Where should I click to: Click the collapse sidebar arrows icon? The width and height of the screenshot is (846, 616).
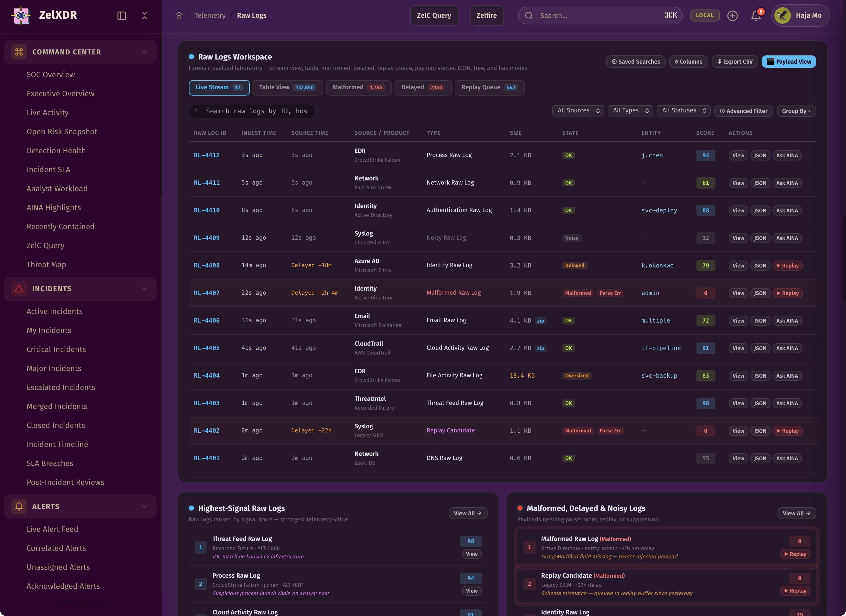[x=145, y=16]
